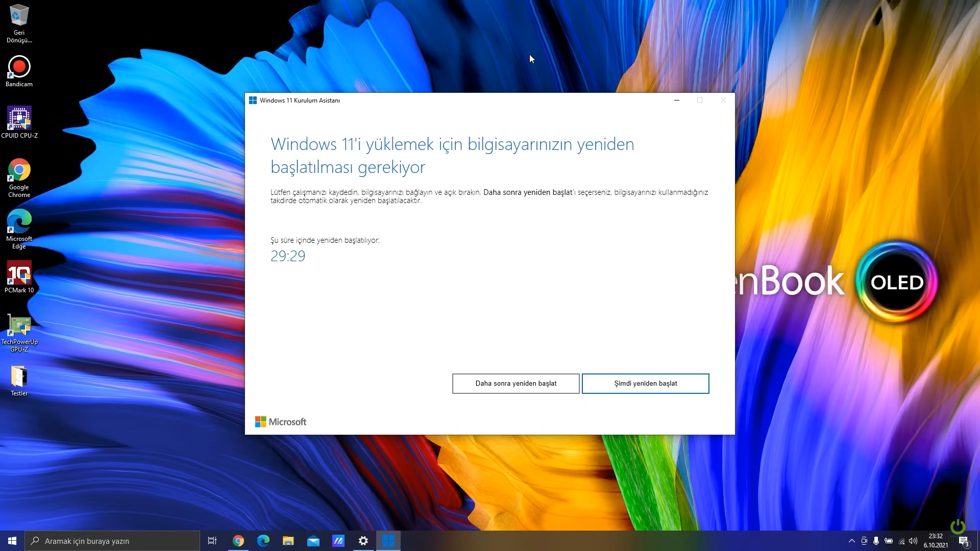Open the Settings gear on the taskbar
The width and height of the screenshot is (980, 551).
363,541
